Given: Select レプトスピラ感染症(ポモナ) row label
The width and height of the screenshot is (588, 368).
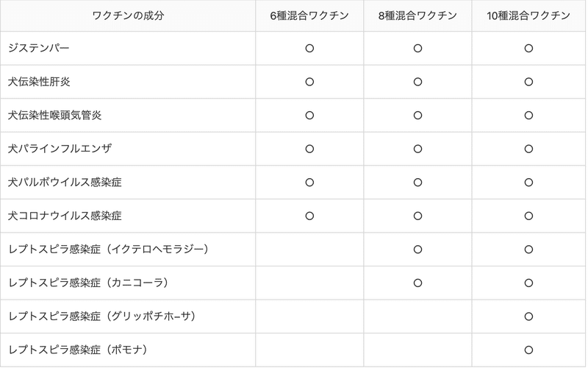Looking at the screenshot, I should 81,350.
